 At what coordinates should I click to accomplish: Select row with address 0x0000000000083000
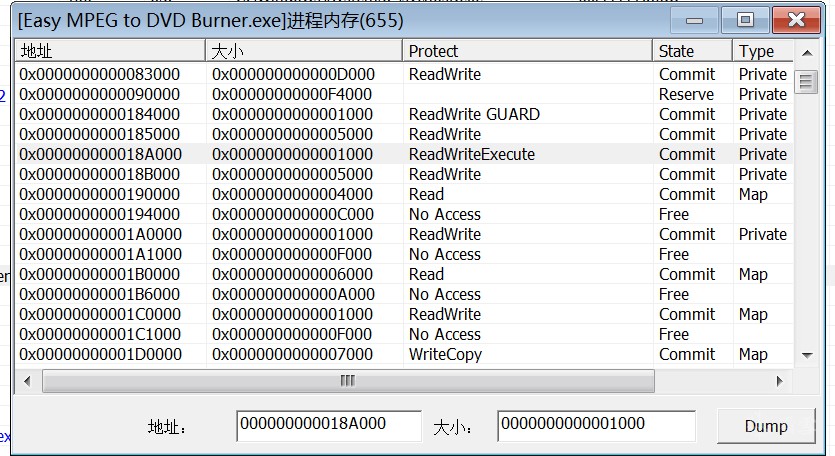tap(404, 74)
